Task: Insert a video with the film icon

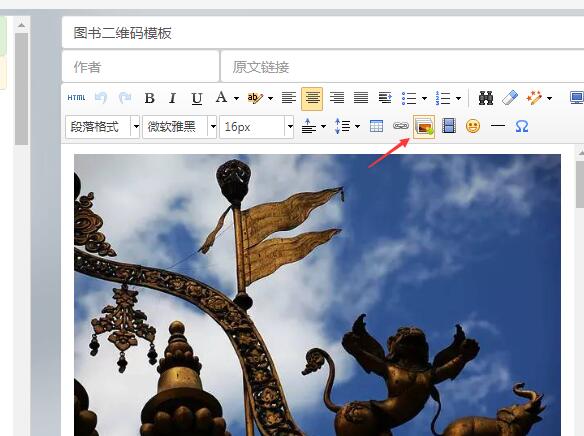Action: click(449, 126)
